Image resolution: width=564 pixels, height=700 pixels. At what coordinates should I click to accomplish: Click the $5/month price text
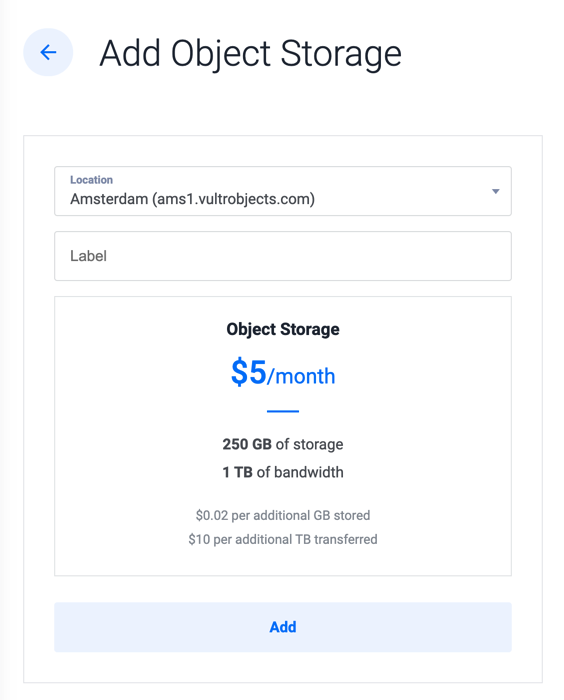[283, 372]
